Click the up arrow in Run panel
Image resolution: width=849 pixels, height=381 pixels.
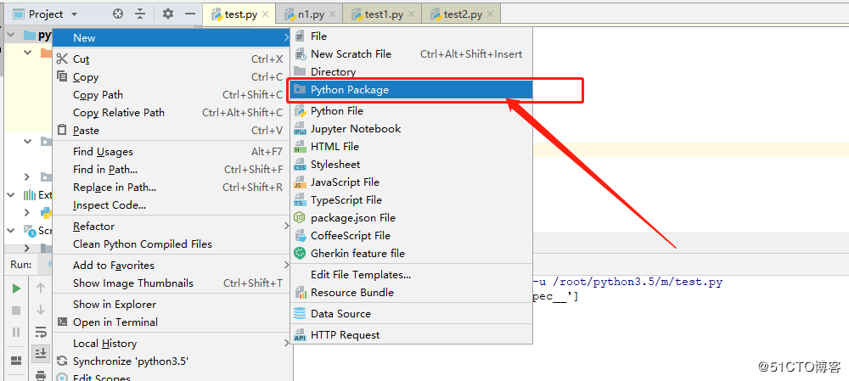pos(41,288)
